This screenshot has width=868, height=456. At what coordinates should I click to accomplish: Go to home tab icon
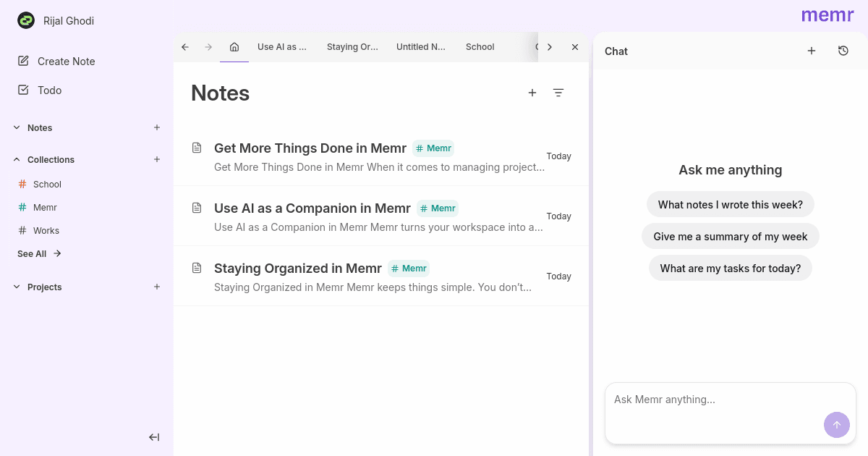pos(234,47)
